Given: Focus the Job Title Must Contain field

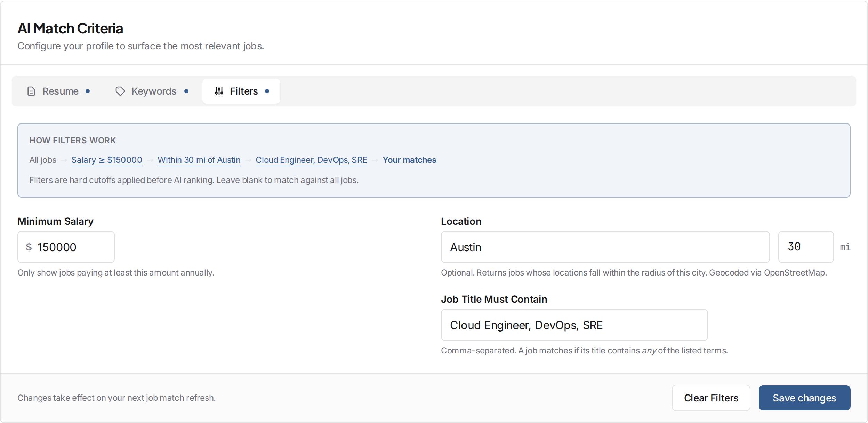Looking at the screenshot, I should pos(574,325).
